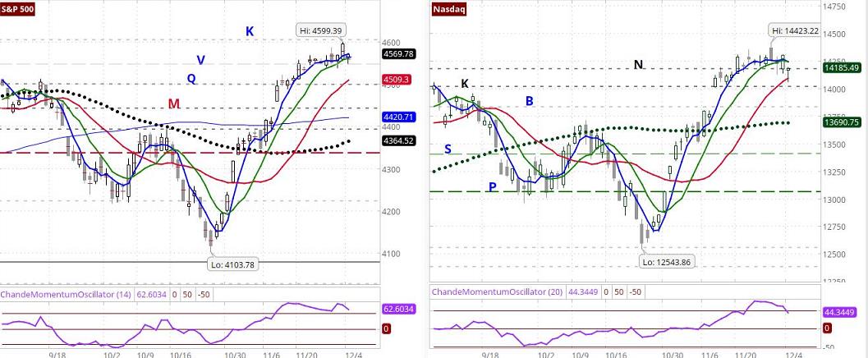The image size is (868, 358).
Task: Click the Nasdaq chart title label
Action: [449, 9]
